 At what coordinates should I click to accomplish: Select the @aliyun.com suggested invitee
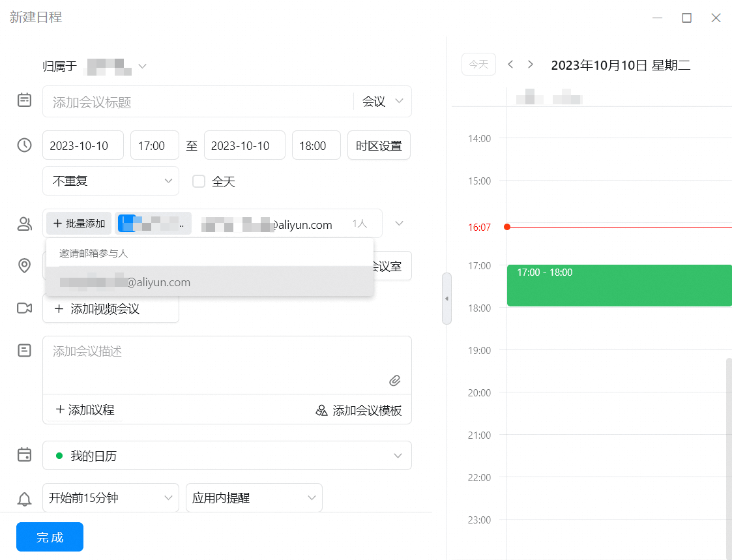click(210, 282)
